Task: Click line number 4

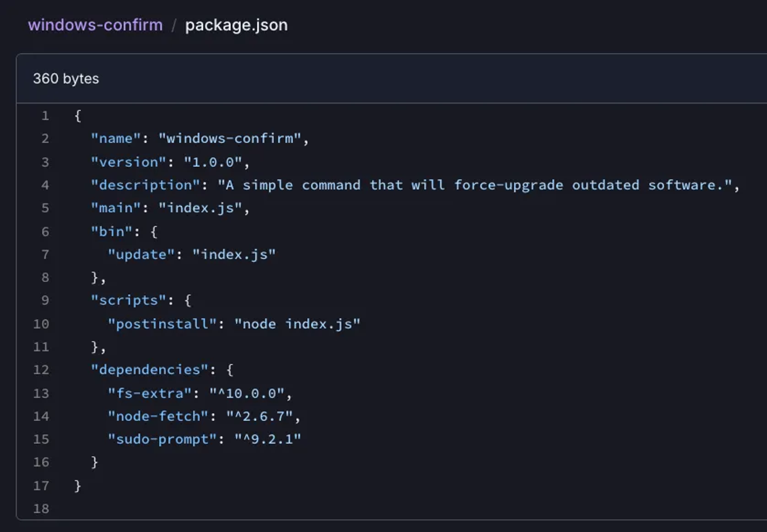Action: coord(45,185)
